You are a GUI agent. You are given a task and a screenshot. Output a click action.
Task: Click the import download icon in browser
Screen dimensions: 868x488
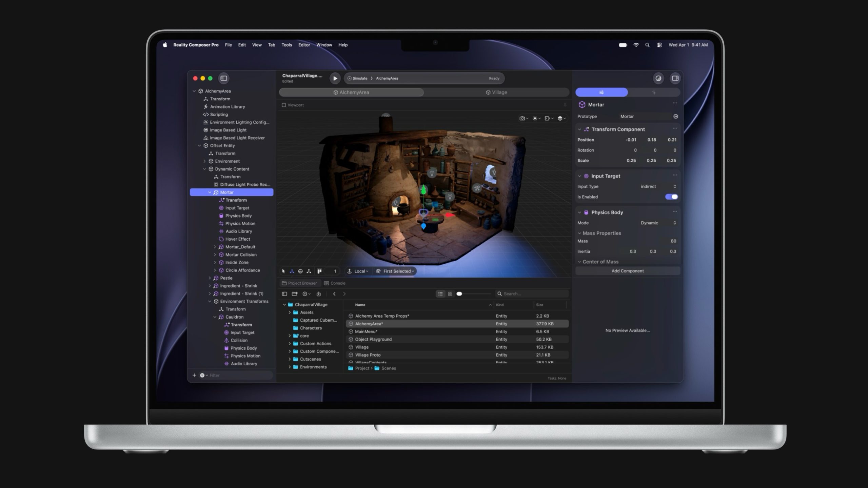point(318,294)
